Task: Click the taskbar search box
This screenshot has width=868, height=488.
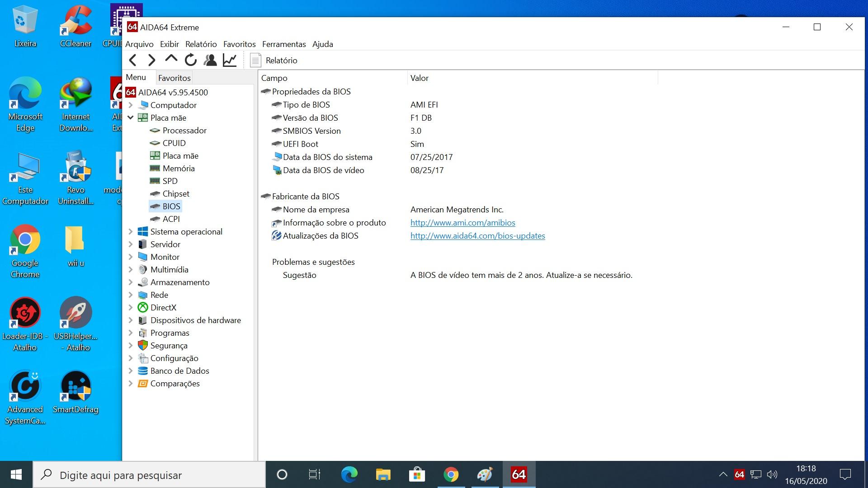Action: 149,474
